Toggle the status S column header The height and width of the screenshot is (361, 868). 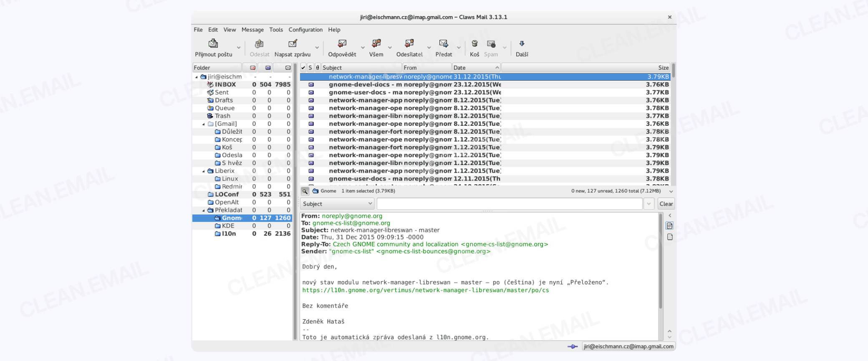[310, 68]
